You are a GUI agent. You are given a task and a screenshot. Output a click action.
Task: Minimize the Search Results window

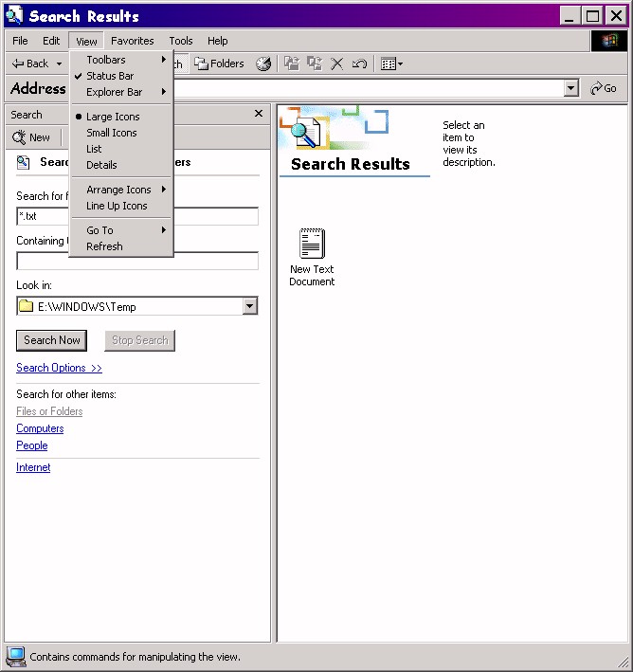coord(570,16)
